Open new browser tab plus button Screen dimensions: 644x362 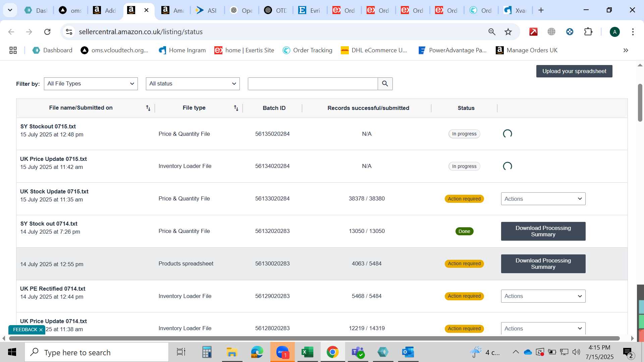coord(541,10)
